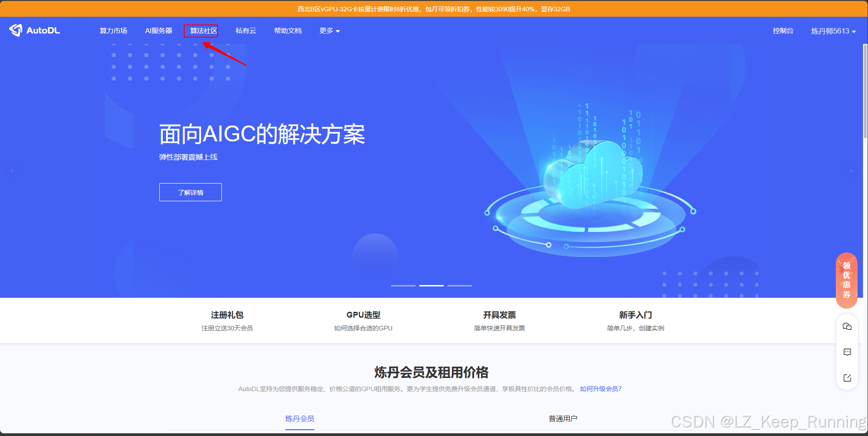Switch to the 炼丹会员 pricing tab

click(299, 419)
